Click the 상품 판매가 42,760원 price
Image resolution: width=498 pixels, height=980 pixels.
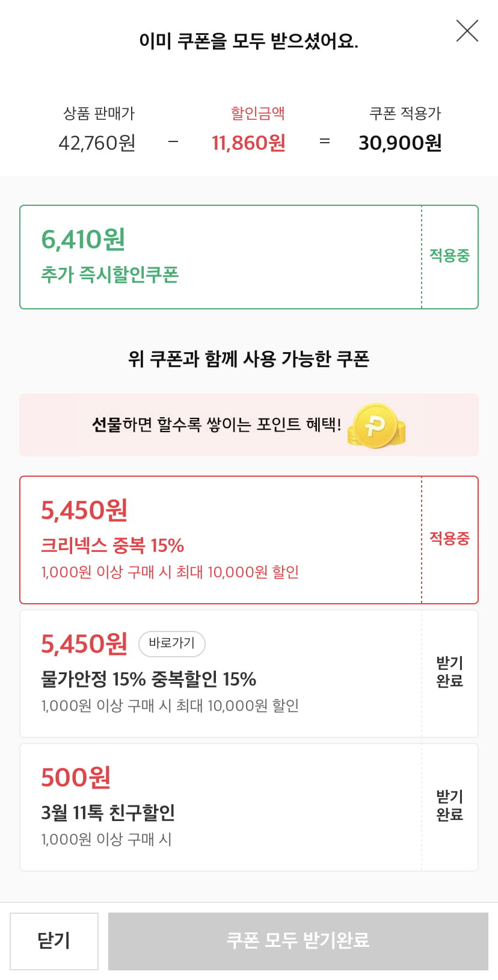pyautogui.click(x=97, y=143)
